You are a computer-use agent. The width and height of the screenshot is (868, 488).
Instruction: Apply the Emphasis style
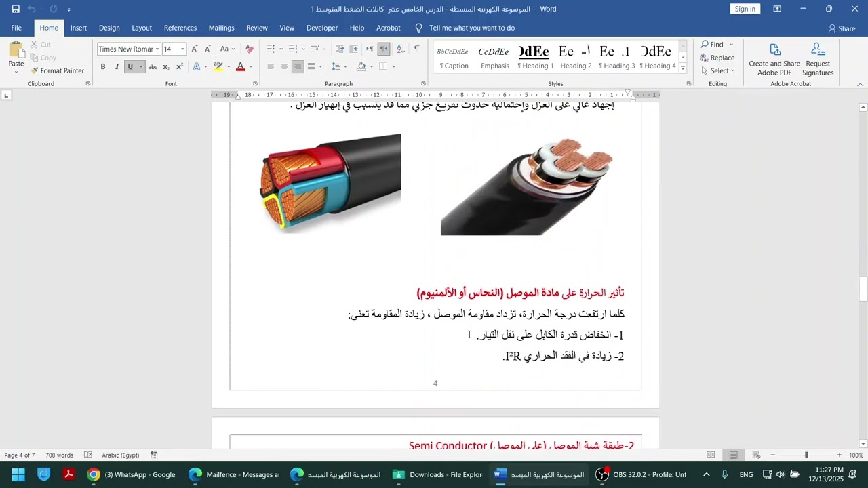click(x=495, y=57)
